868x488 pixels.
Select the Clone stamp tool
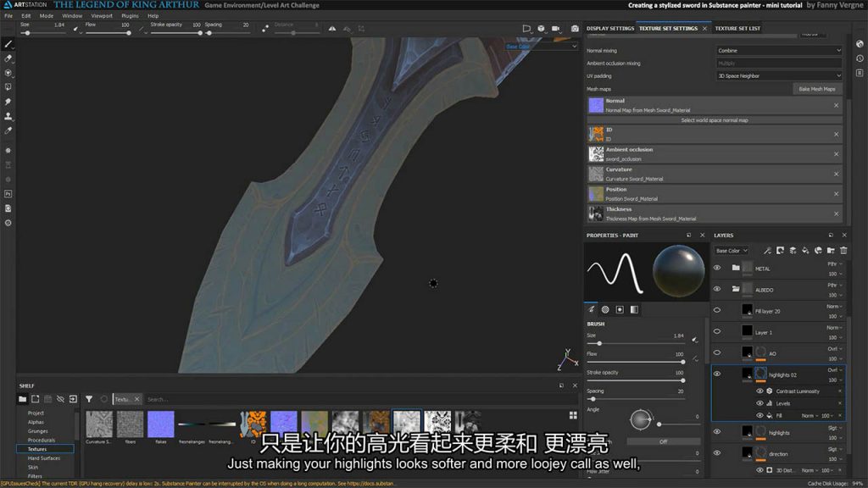8,116
